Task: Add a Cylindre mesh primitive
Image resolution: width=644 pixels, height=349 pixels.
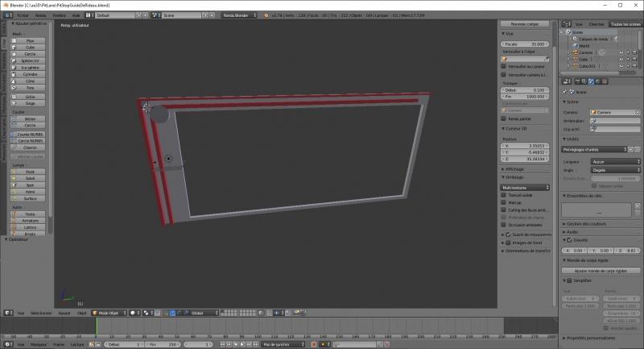Action: (x=30, y=74)
